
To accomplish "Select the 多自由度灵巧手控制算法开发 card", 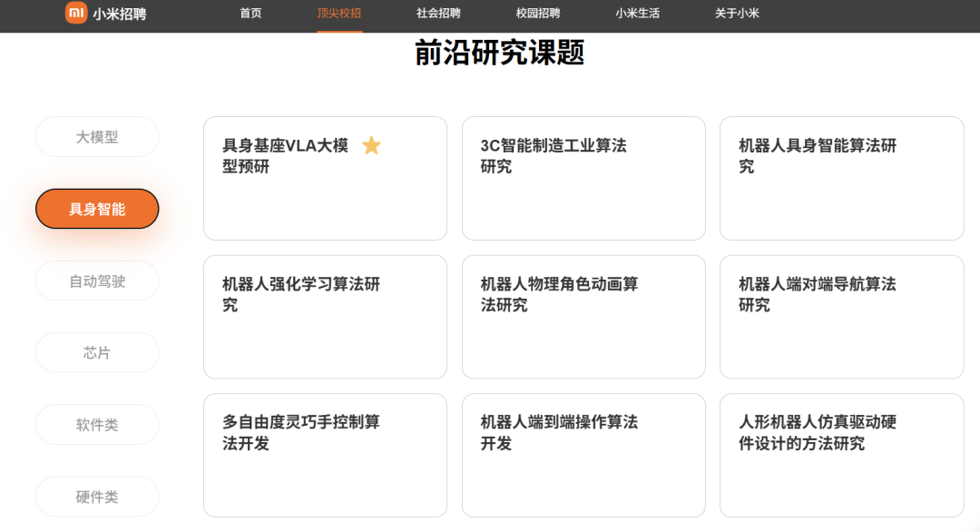I will click(325, 455).
